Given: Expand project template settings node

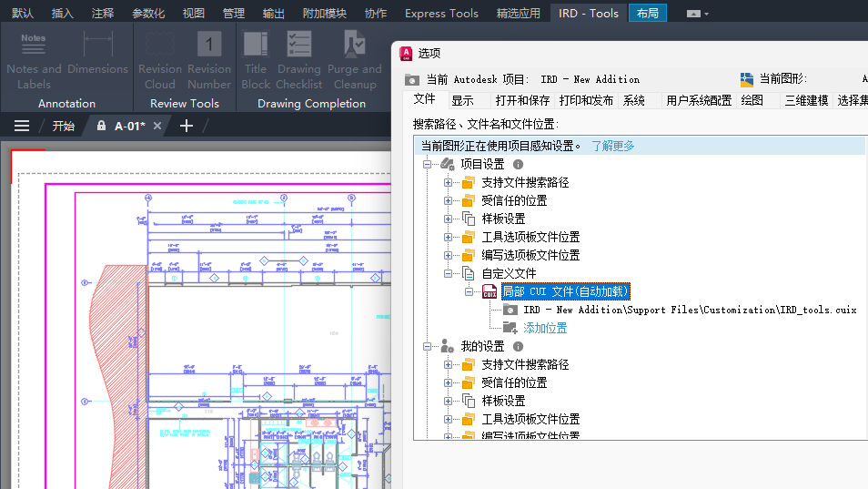Looking at the screenshot, I should 448,219.
